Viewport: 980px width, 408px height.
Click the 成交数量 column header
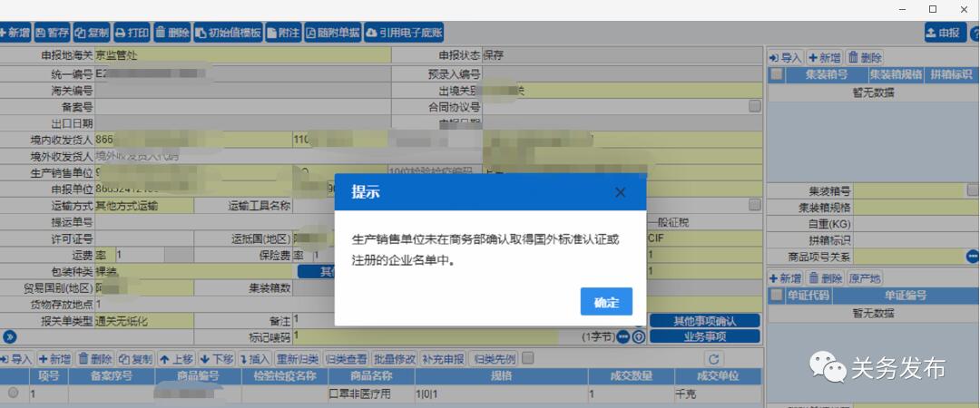point(632,376)
